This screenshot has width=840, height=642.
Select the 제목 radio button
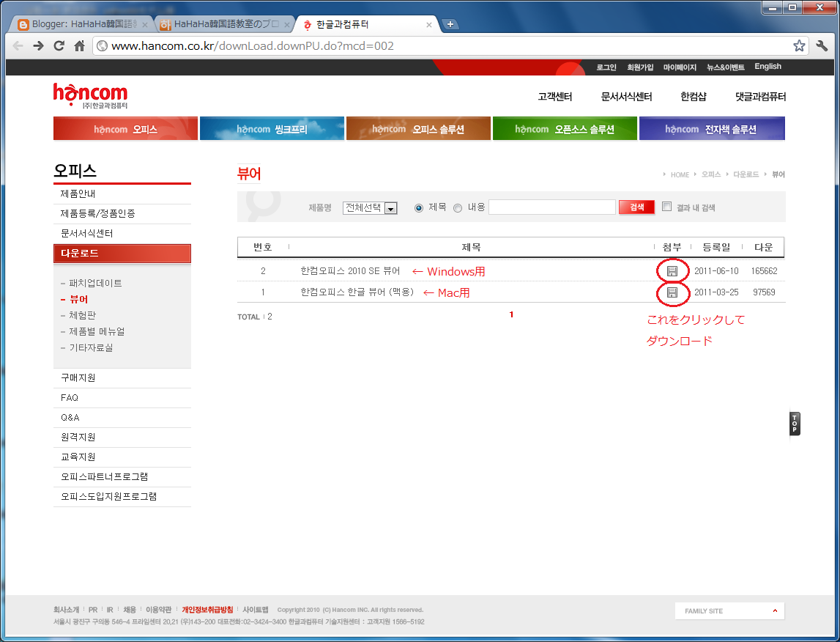(x=419, y=208)
